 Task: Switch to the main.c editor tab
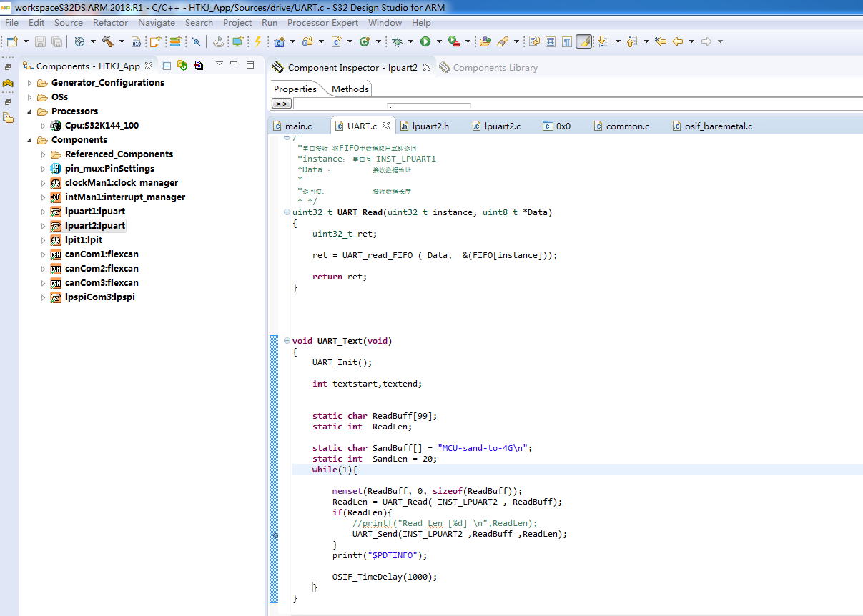coord(298,126)
